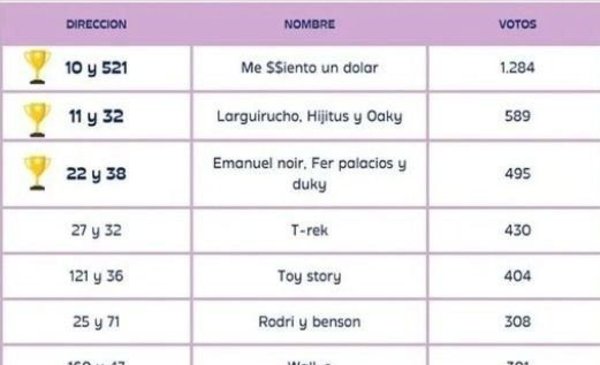Click the address 10 y 521
Screen dimensions: 600x365
tap(96, 68)
